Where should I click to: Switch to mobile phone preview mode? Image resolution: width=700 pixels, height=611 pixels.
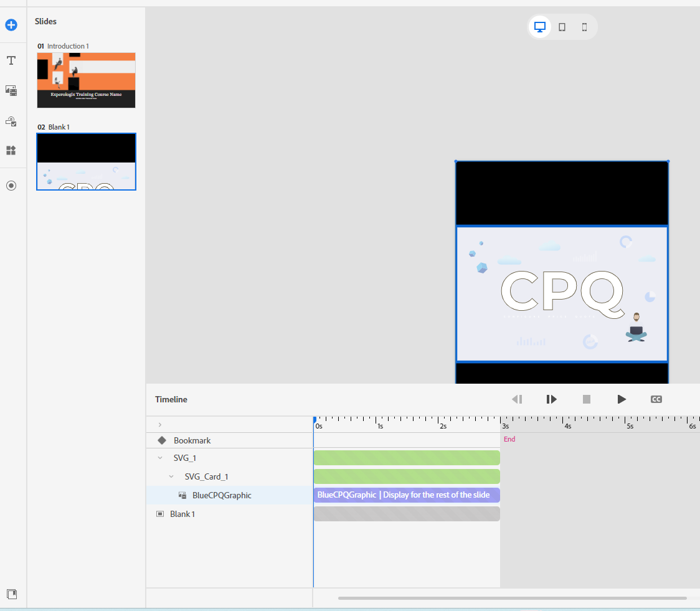point(584,27)
